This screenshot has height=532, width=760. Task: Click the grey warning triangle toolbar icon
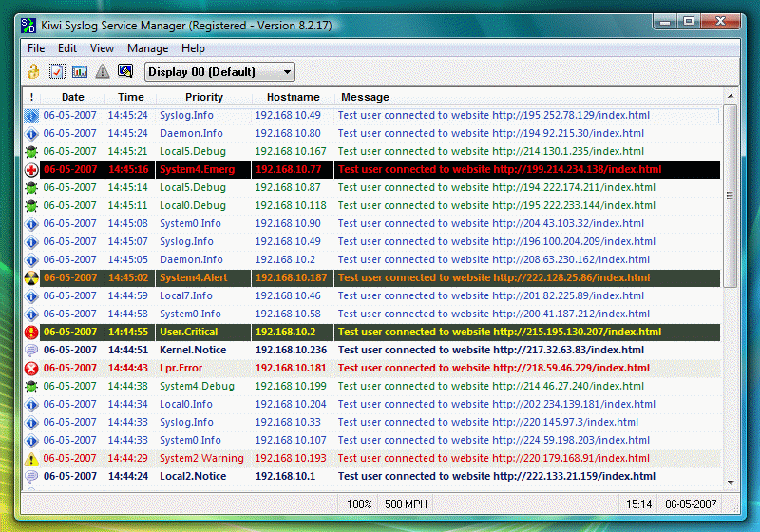click(103, 71)
